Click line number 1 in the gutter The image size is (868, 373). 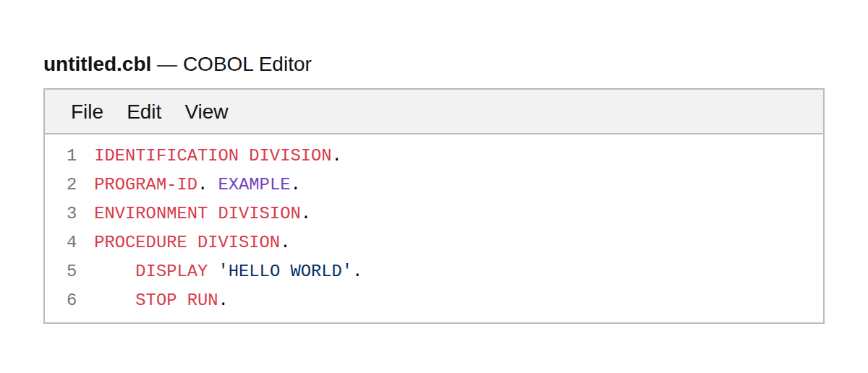click(x=72, y=155)
